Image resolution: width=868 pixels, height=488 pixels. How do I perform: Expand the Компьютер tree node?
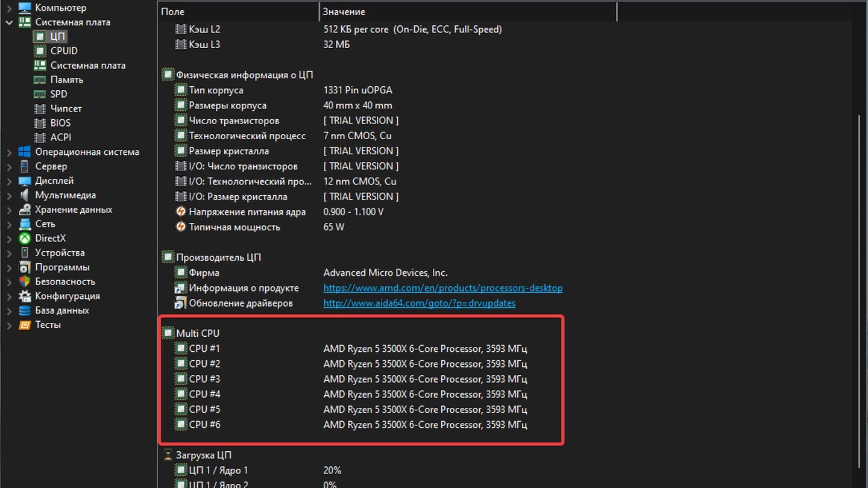coord(9,8)
